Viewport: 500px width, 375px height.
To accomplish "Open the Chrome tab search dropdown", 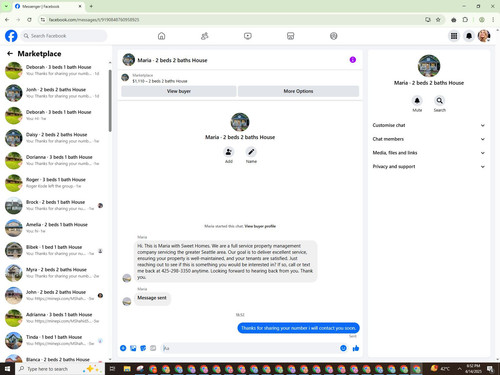I will [6, 6].
